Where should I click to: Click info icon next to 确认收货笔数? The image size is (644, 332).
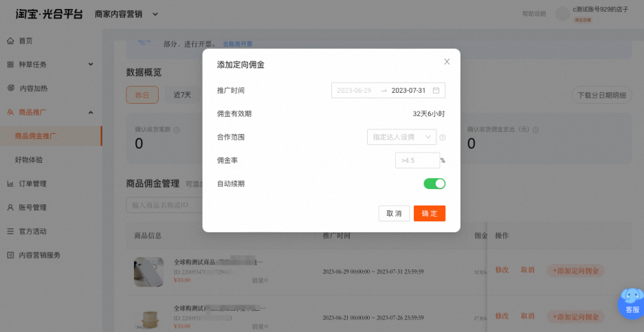(177, 130)
